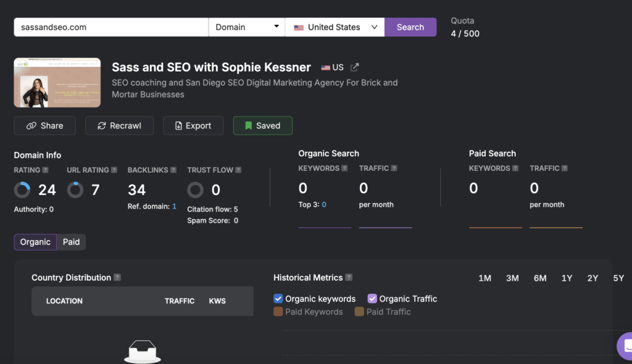Open help icon beside Organic Search KEYWORDS
Screen dimensions: 632x364
(344, 168)
